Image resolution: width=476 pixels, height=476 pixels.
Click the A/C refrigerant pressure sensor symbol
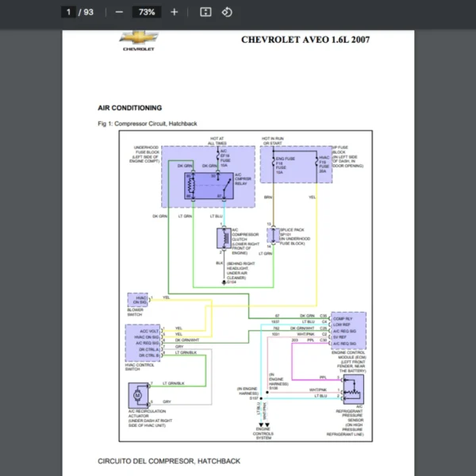[x=354, y=390]
